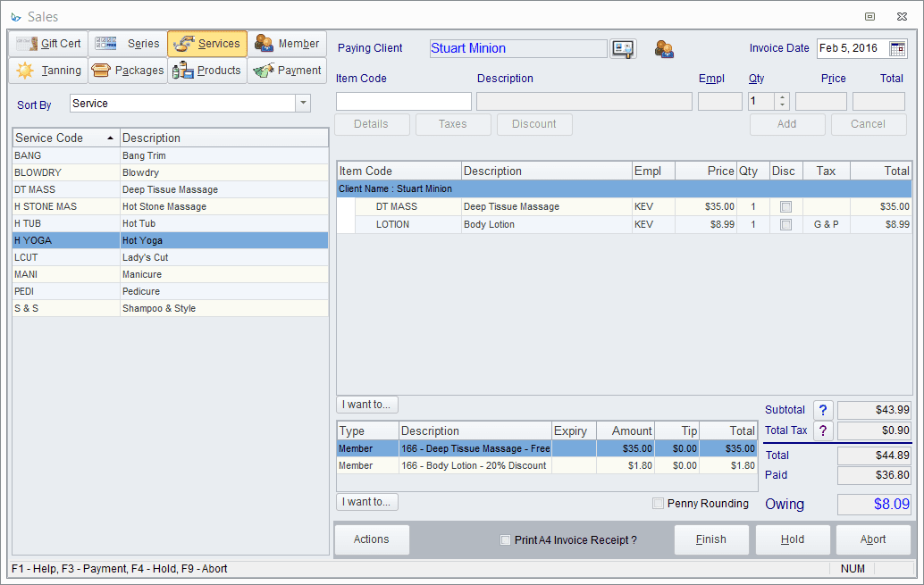Toggle Disc checkbox for DT MASS row
This screenshot has width=924, height=585.
(x=785, y=207)
